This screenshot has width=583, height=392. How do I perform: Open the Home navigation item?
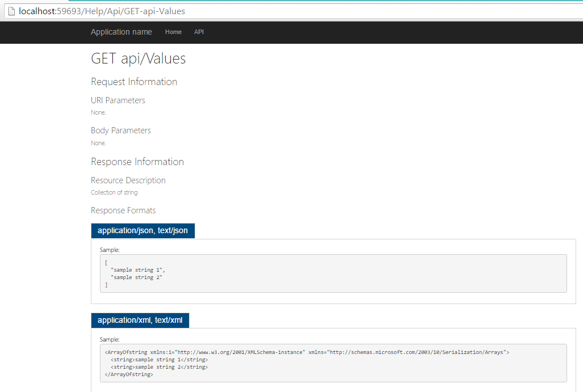click(x=173, y=32)
